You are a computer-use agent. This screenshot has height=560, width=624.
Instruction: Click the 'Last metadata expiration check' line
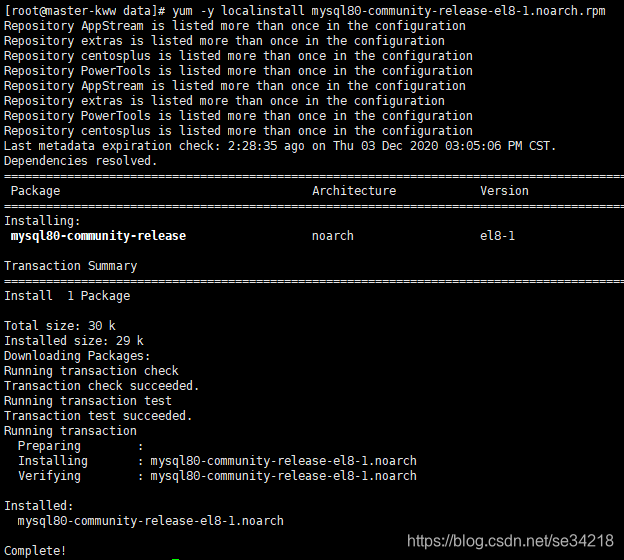point(280,146)
